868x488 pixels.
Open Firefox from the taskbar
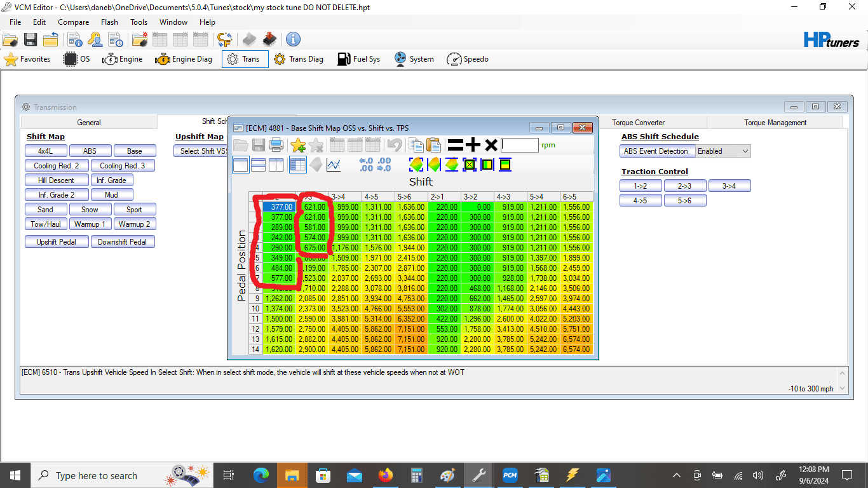click(x=385, y=475)
